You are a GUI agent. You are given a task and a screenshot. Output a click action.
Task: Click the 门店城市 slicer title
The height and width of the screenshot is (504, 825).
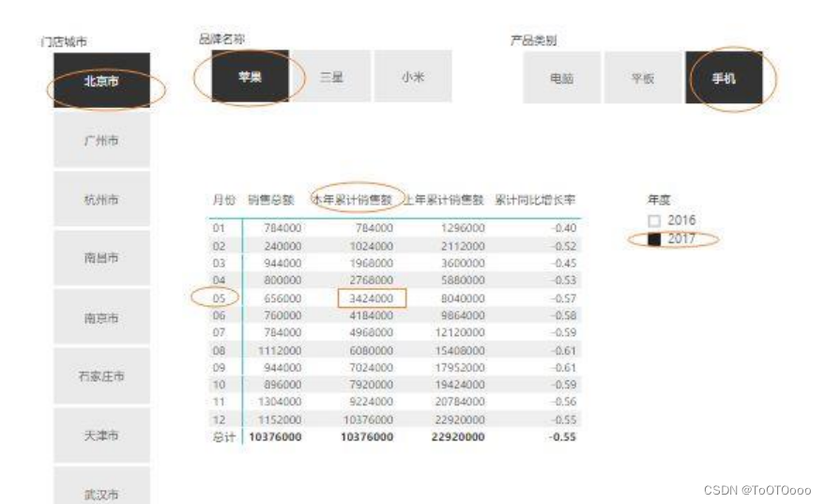64,41
